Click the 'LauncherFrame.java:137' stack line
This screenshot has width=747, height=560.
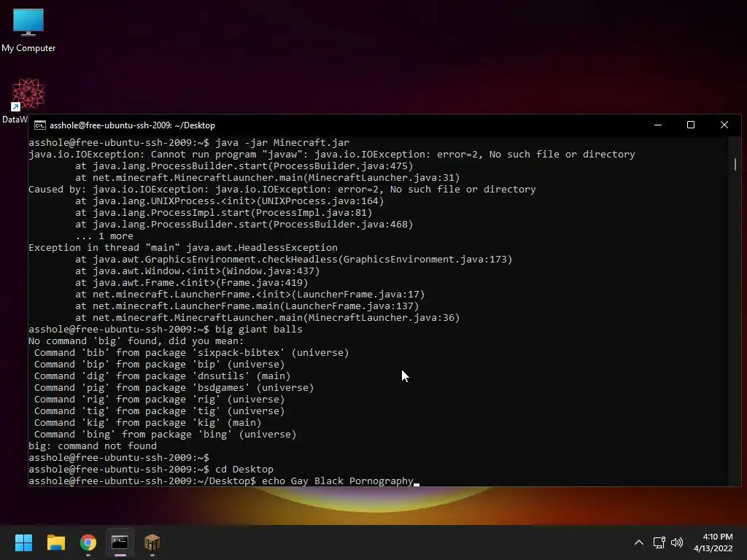click(x=247, y=306)
